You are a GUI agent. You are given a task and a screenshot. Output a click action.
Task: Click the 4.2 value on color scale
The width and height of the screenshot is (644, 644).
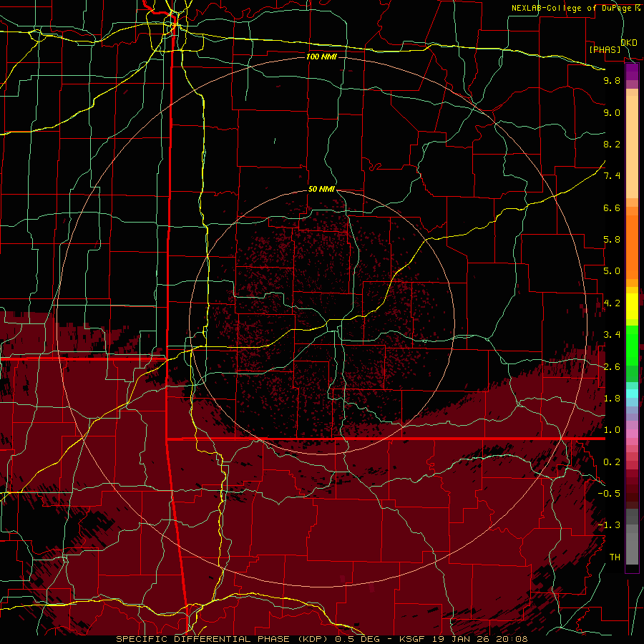612,303
